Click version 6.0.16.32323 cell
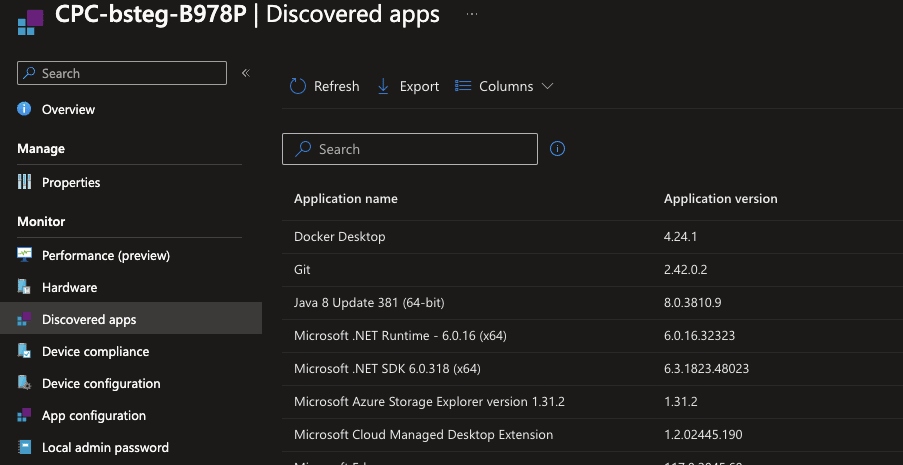Image resolution: width=903 pixels, height=465 pixels. point(699,336)
